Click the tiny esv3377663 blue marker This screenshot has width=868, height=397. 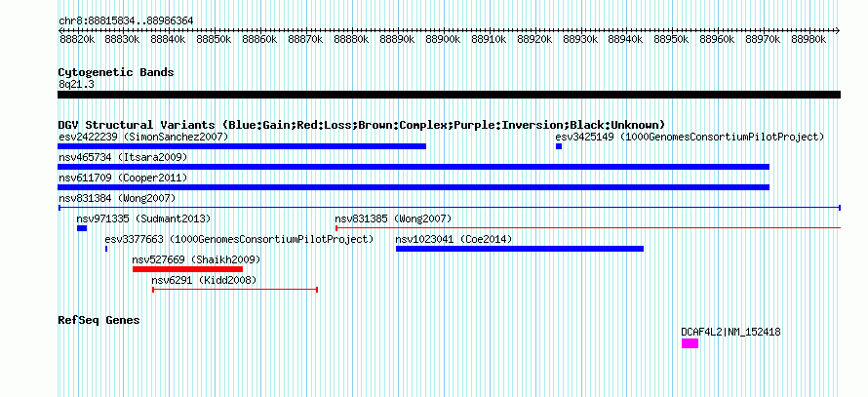106,249
